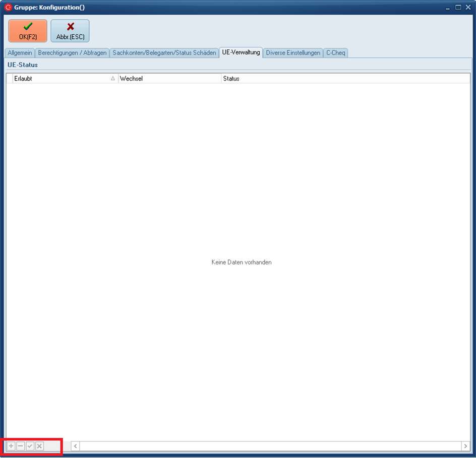Image resolution: width=476 pixels, height=458 pixels.
Task: Maximize the Gruppe: Konfiguration window
Action: tap(458, 7)
